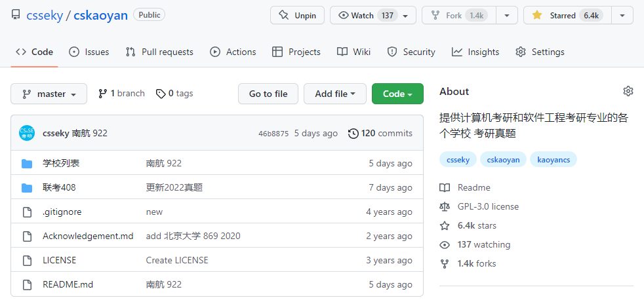Open commit message add 北京大学 869 2020
Image resolution: width=644 pixels, height=300 pixels.
(193, 236)
